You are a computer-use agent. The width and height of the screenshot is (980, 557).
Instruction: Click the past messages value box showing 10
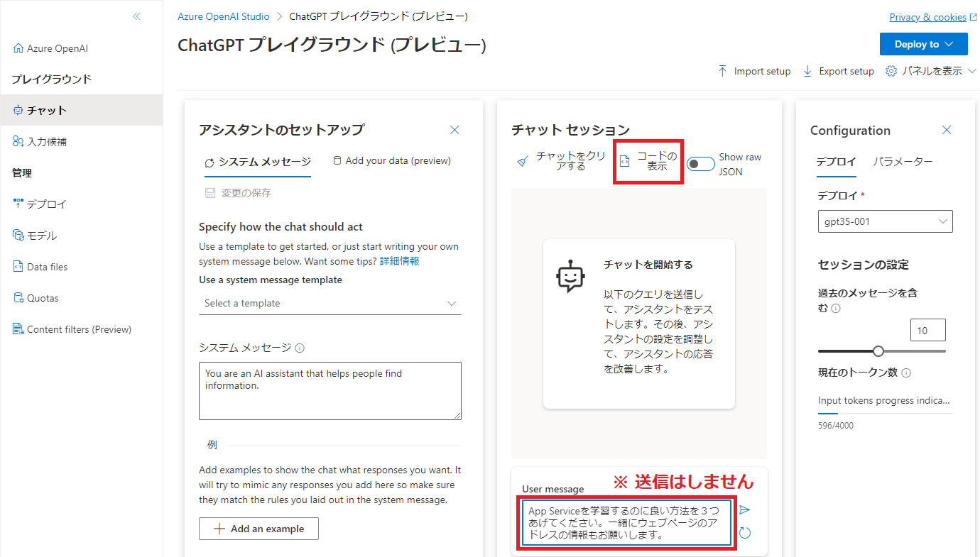click(928, 331)
